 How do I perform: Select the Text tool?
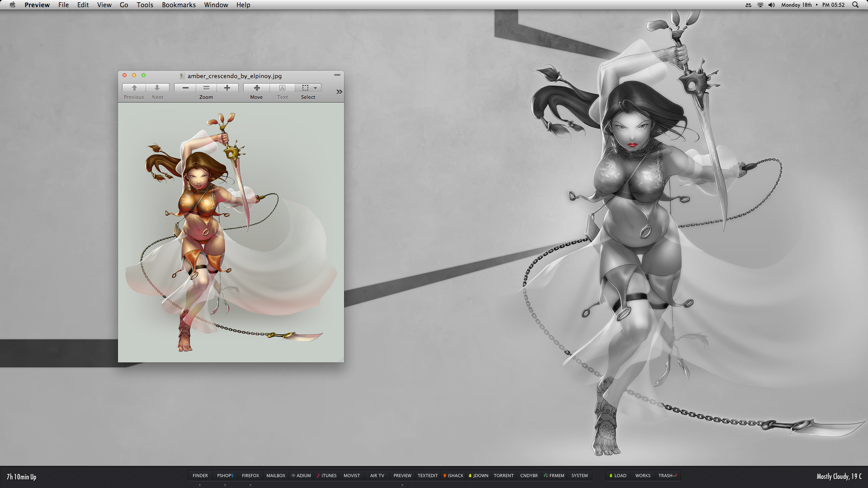tap(282, 88)
